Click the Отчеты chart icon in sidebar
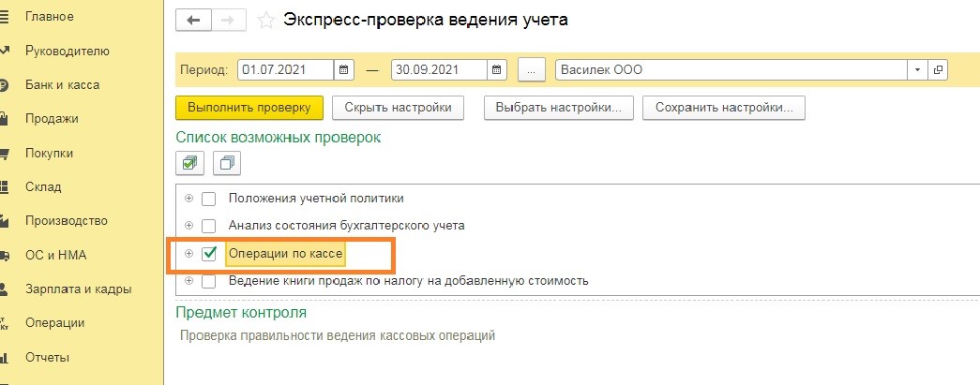980x385 pixels. [4, 358]
